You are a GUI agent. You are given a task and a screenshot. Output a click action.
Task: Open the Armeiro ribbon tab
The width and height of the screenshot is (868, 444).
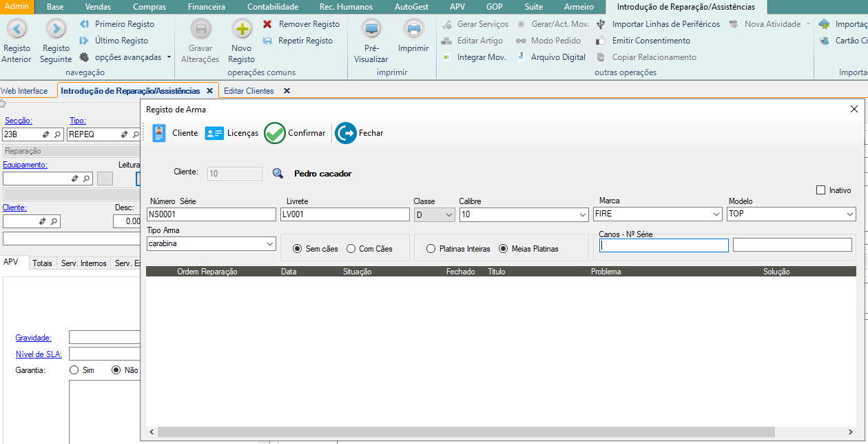click(x=579, y=7)
